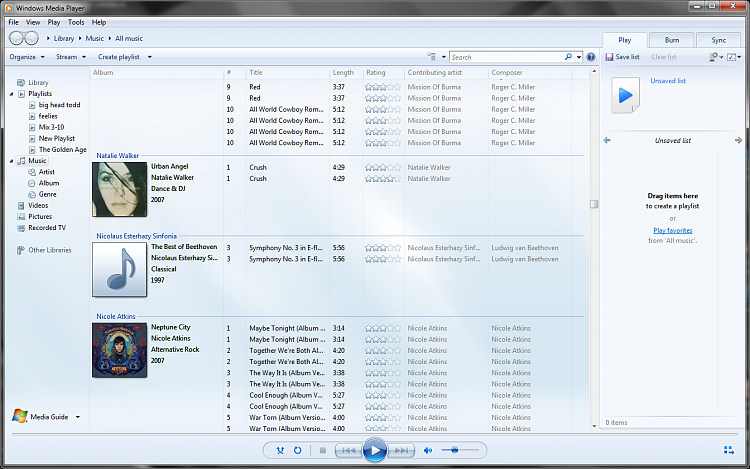Save the list with the Save list button
Screen dimensions: 750x469
622,57
